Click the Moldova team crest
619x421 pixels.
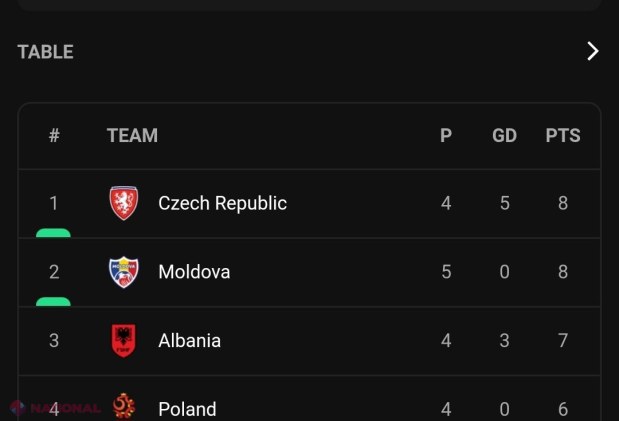point(124,272)
